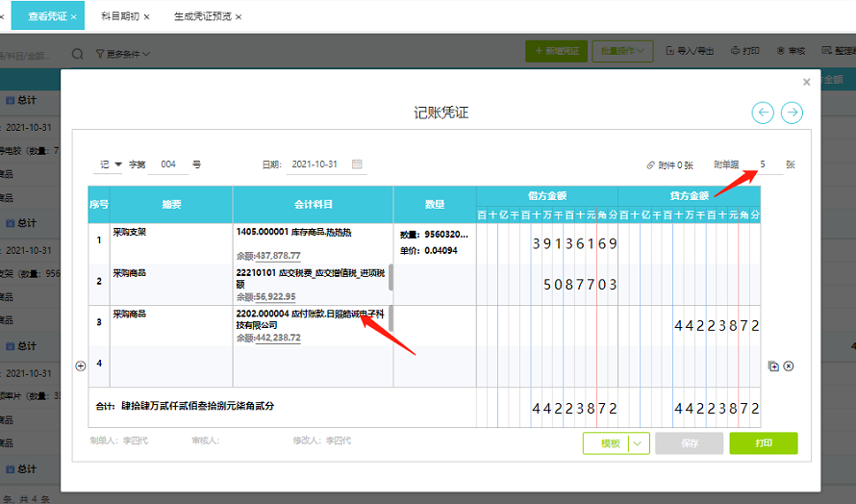Go to the next voucher with right arrow
The image size is (856, 504).
792,113
